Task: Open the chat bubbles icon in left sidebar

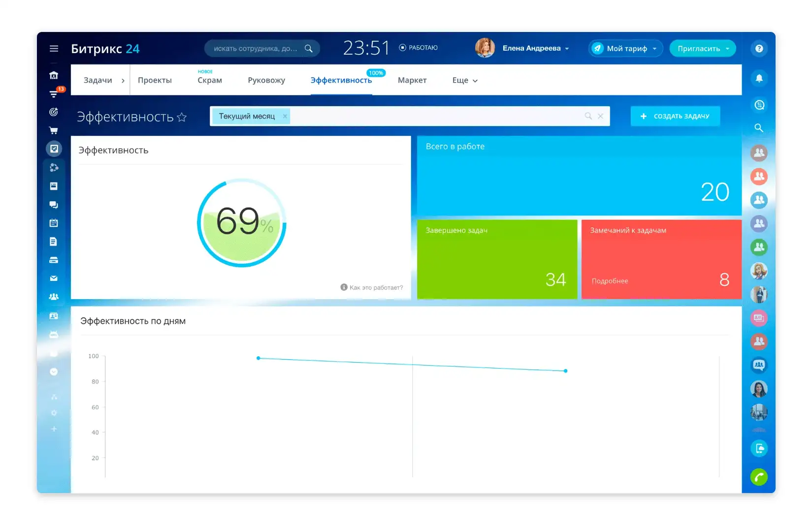Action: (54, 205)
